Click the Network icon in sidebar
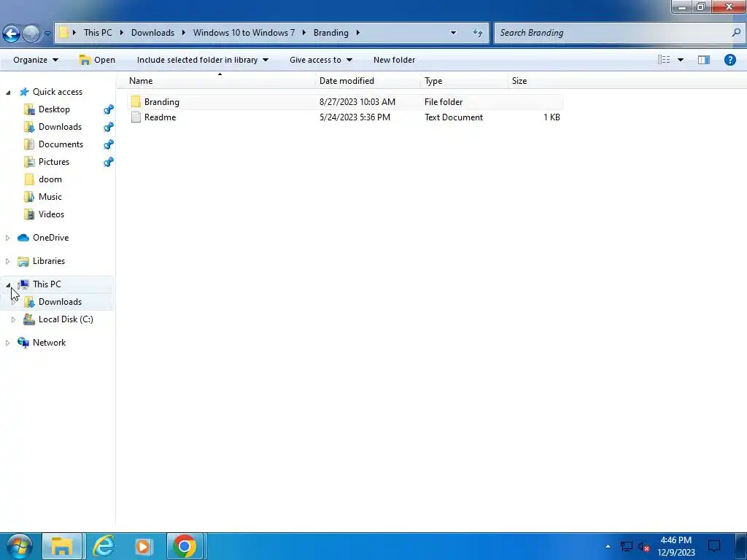The width and height of the screenshot is (747, 560). tap(23, 343)
